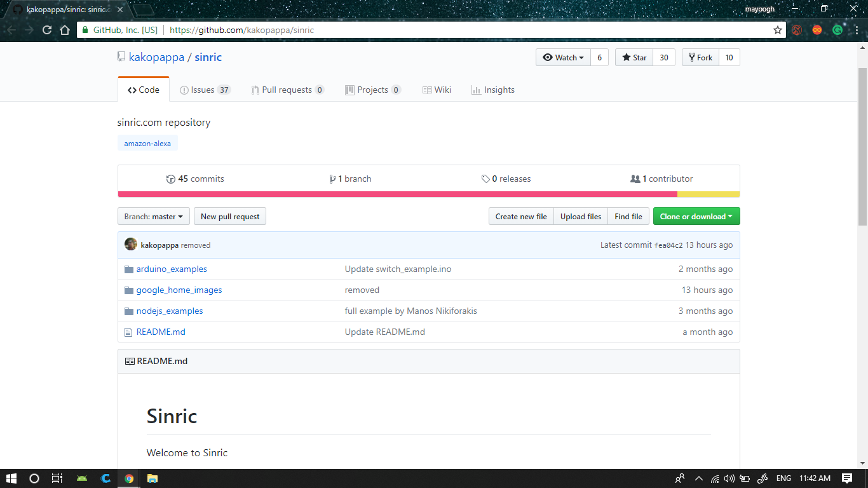Open the Action Center notifications icon

tap(847, 478)
